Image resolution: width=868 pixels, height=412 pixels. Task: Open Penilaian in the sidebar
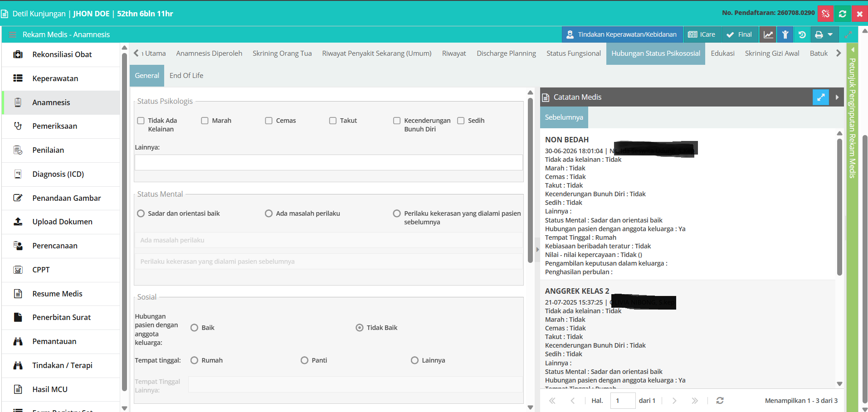(x=61, y=150)
